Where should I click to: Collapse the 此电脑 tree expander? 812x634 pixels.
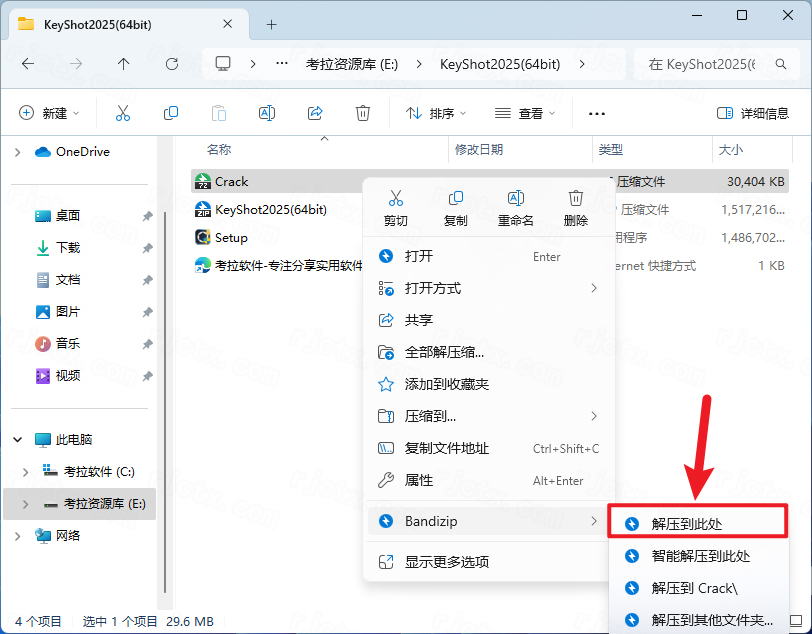coord(18,438)
